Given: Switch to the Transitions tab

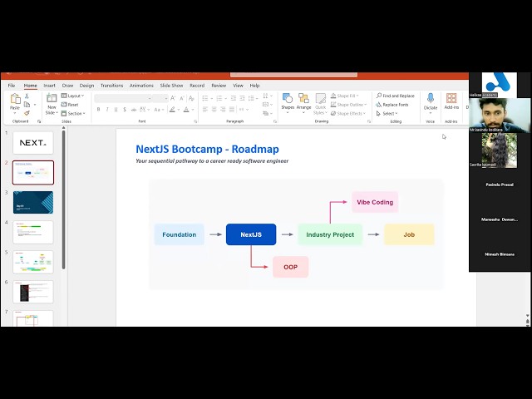Looking at the screenshot, I should pos(111,86).
